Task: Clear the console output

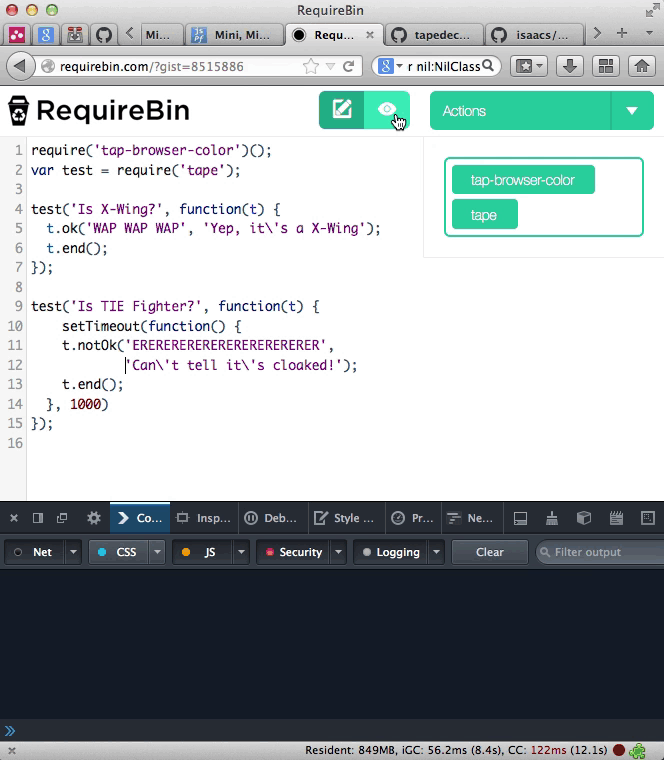Action: tap(490, 552)
